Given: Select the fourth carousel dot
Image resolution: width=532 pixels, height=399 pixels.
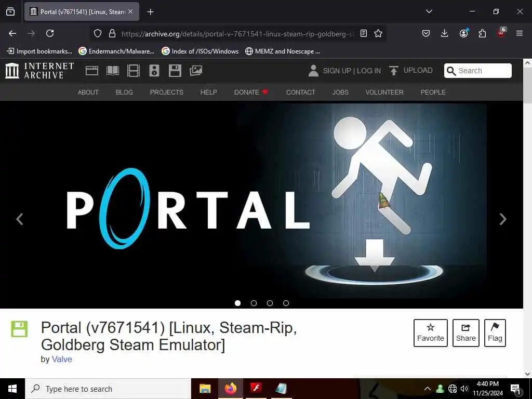Looking at the screenshot, I should [286, 303].
